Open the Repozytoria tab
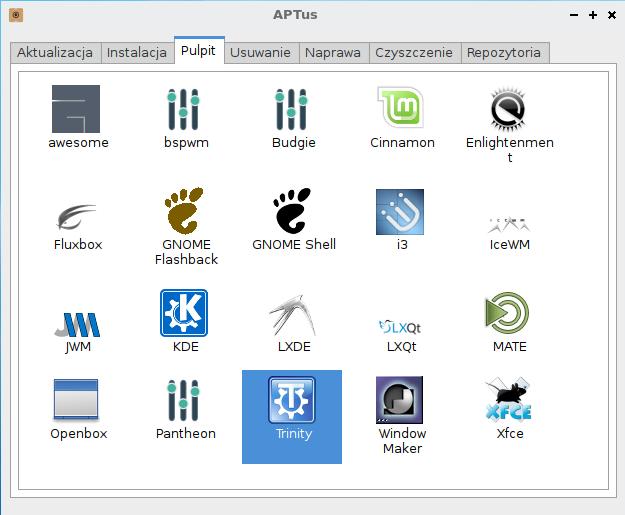This screenshot has width=625, height=515. 505,53
